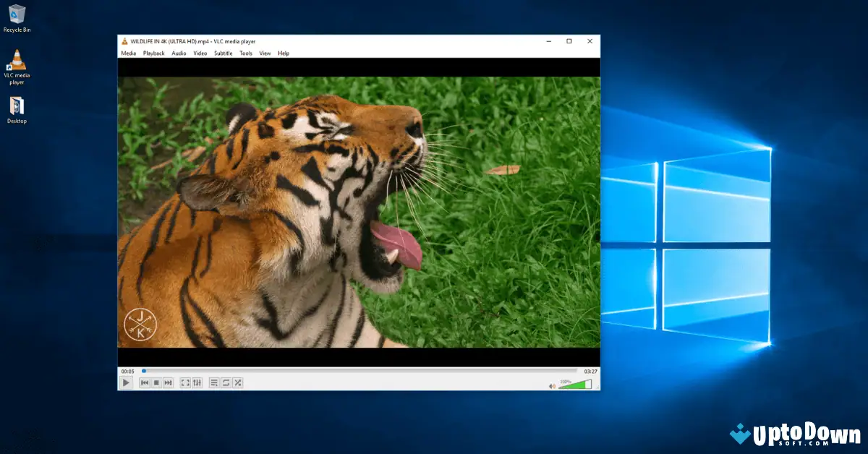The image size is (868, 454).
Task: Toggle loop playback mode
Action: [x=226, y=382]
